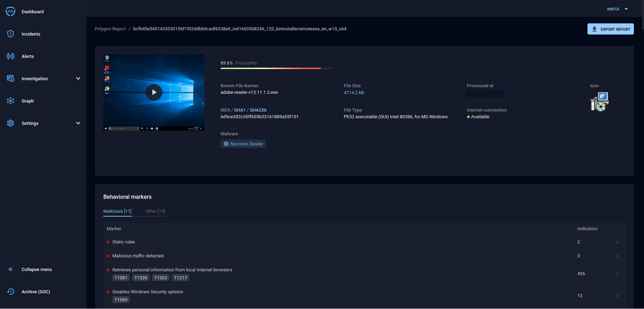
Task: Click the Collapse menu double-arrow icon
Action: [x=10, y=269]
